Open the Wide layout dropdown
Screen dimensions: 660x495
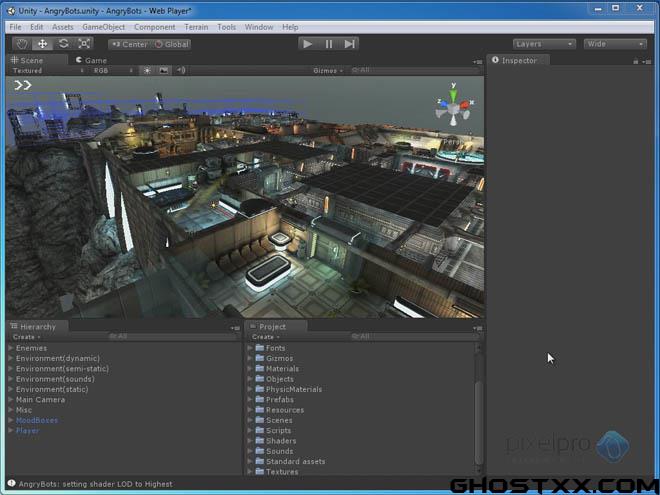point(615,44)
